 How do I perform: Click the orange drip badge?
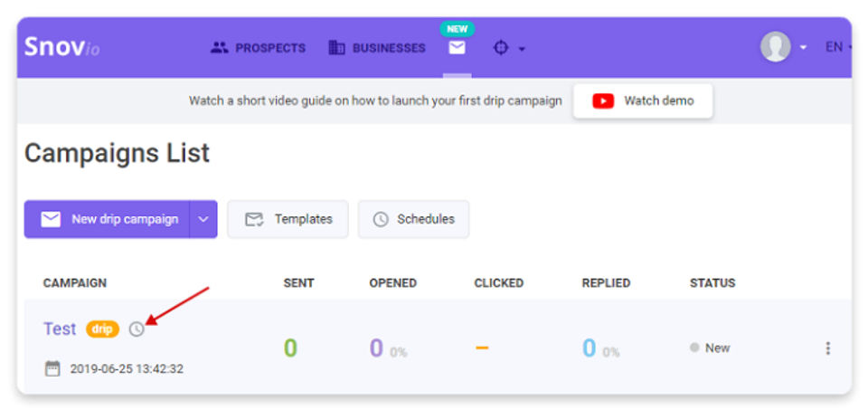tap(102, 329)
